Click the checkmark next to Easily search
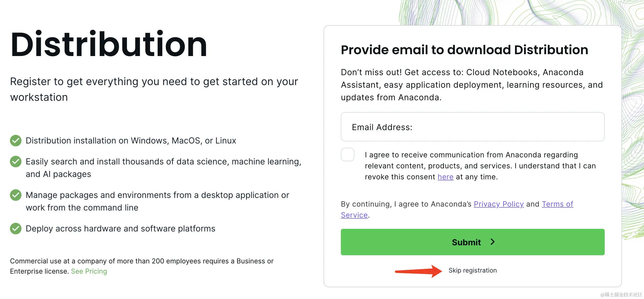The image size is (644, 299). coord(16,162)
